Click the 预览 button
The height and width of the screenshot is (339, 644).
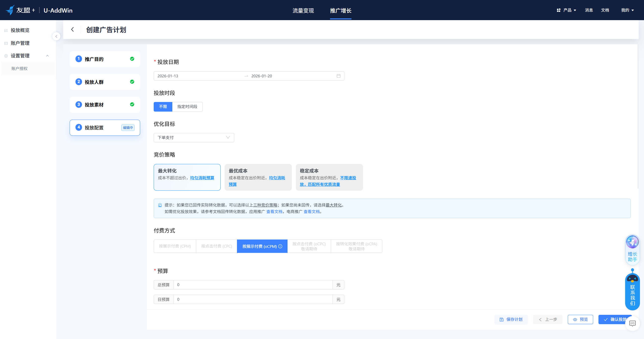[580, 320]
